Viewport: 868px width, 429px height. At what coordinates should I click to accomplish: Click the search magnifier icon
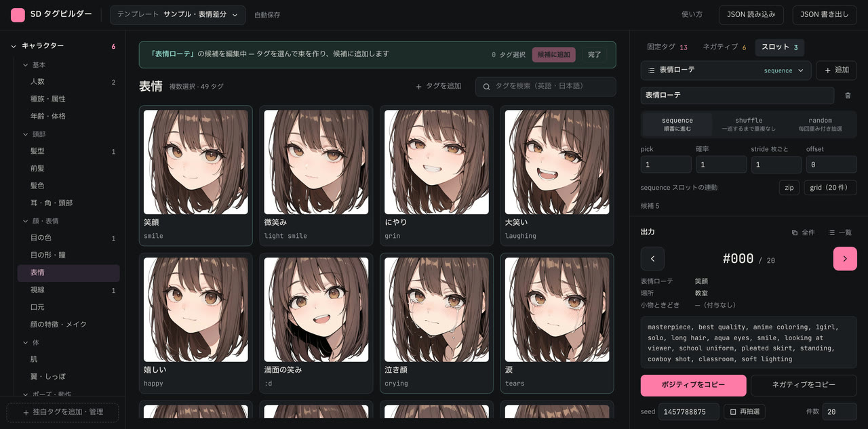487,86
